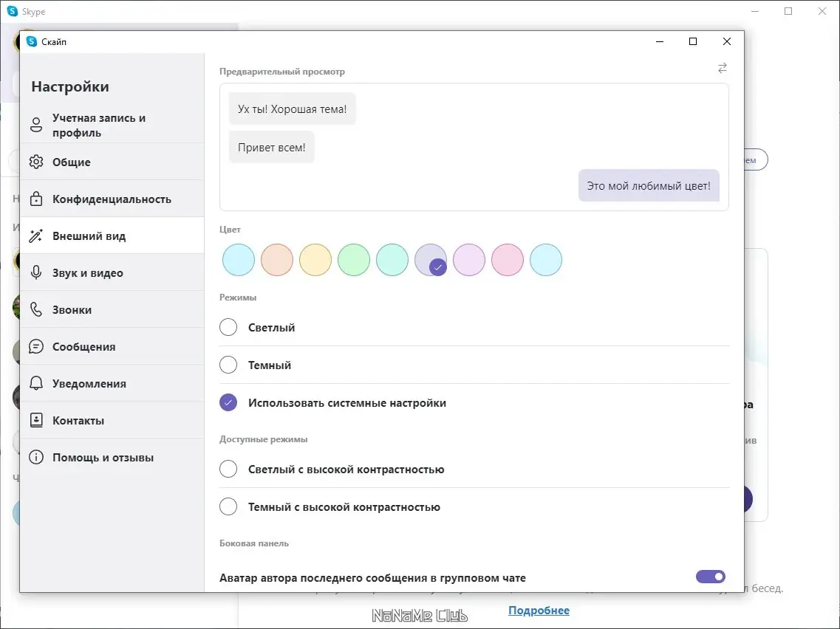The width and height of the screenshot is (840, 629).
Task: Disable the group chat avatar toggle
Action: [x=710, y=576]
